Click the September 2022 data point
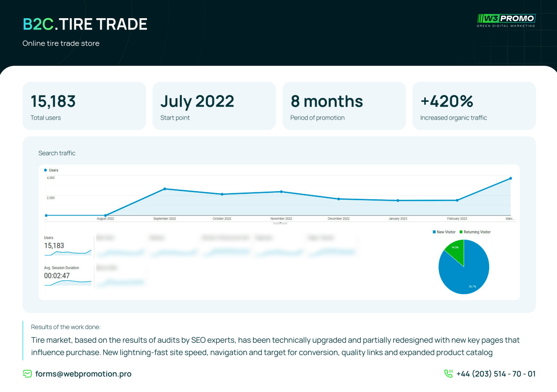 (165, 189)
